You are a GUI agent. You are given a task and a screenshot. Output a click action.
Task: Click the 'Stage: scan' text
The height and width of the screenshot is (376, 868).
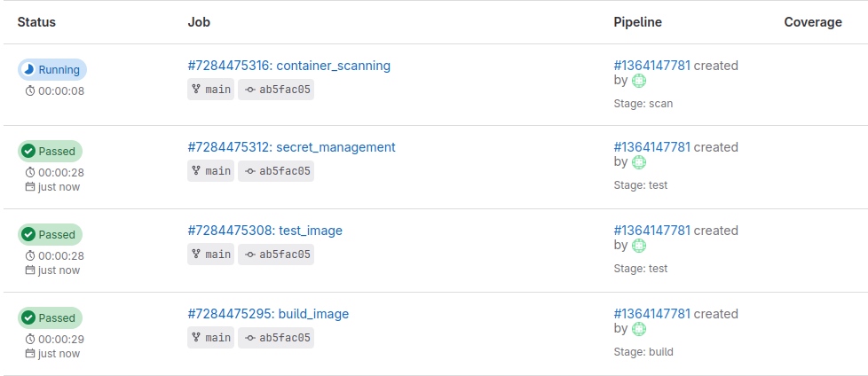[643, 104]
